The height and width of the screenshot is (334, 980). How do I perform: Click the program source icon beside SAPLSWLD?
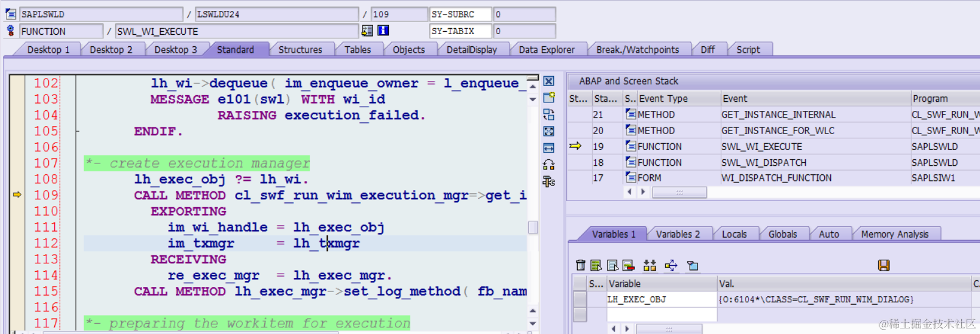[x=10, y=14]
